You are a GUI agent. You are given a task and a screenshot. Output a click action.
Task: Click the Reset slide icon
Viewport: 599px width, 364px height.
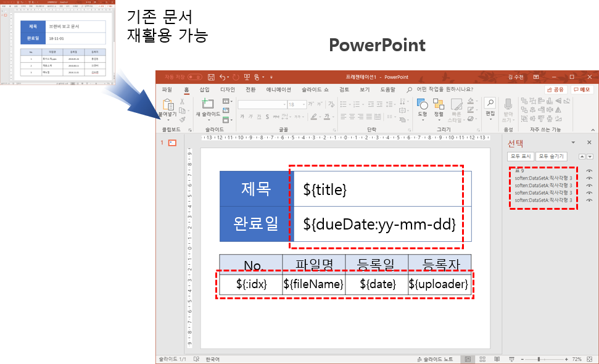(226, 110)
